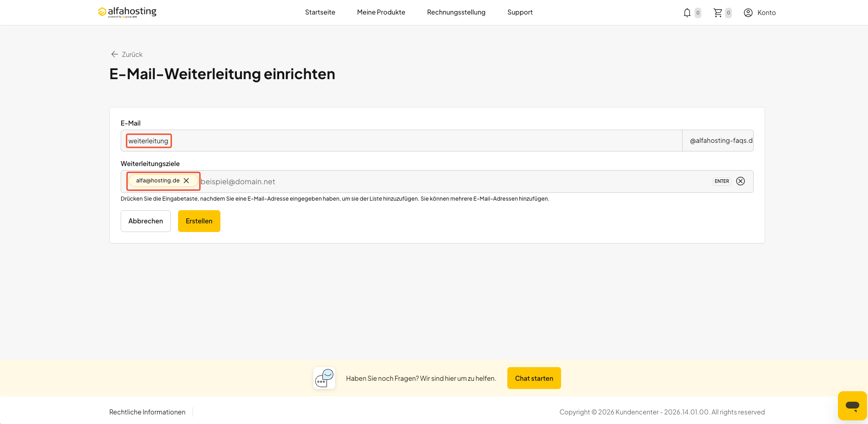Open Rechtliche Informationen link

pos(148,412)
